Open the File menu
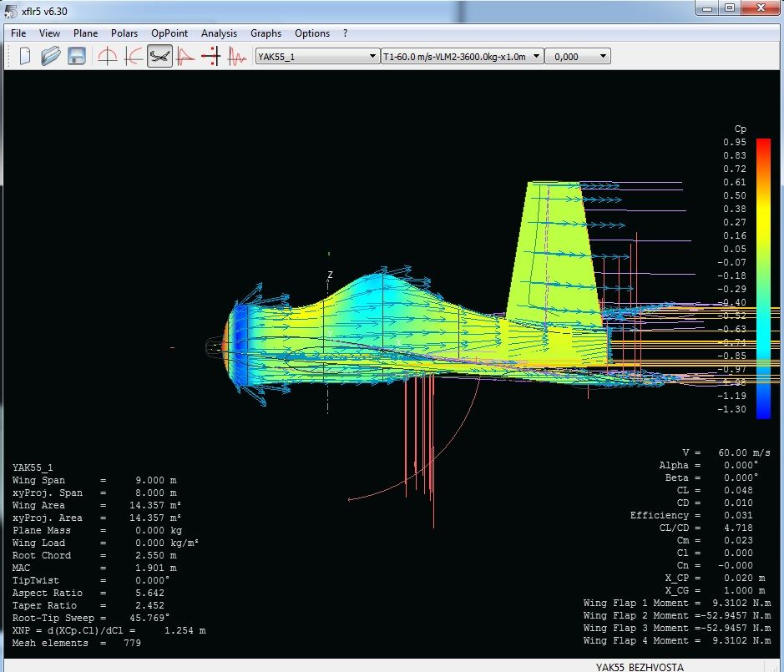This screenshot has height=672, width=784. [19, 33]
